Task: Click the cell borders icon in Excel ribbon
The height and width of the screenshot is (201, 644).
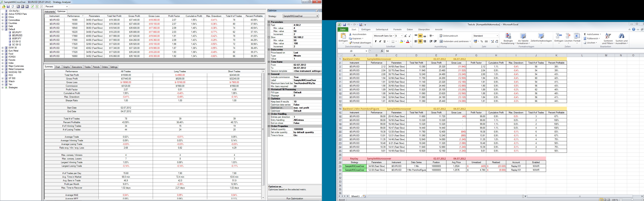Action: 393,42
